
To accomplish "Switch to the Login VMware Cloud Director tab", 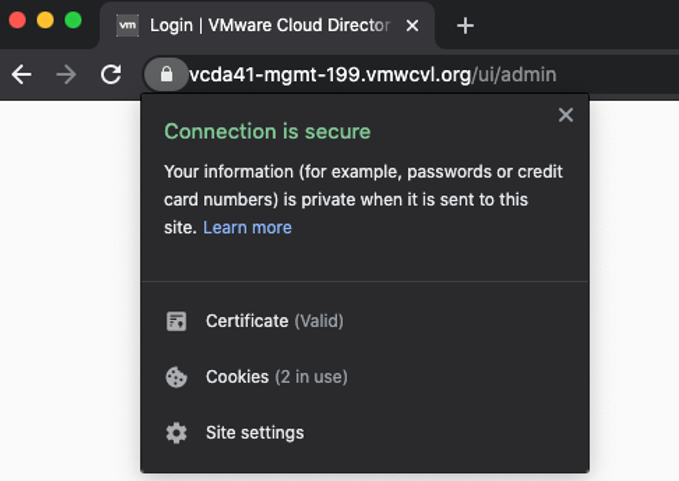I will pyautogui.click(x=268, y=26).
